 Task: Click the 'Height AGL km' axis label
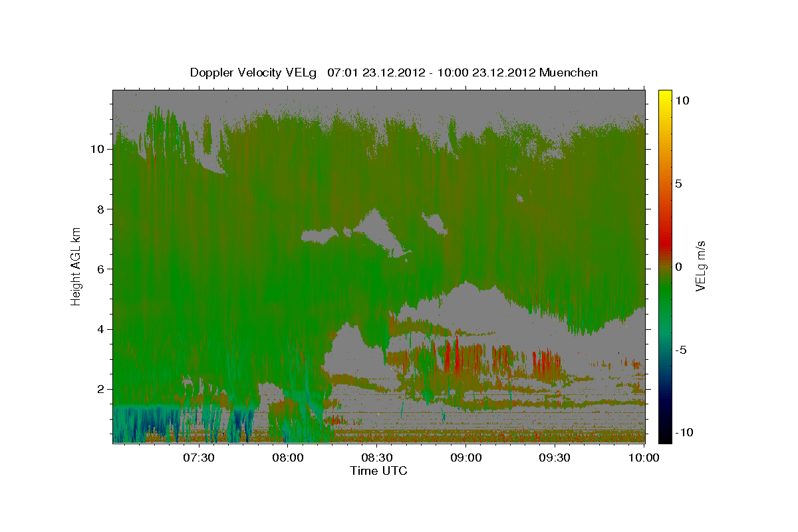[76, 266]
